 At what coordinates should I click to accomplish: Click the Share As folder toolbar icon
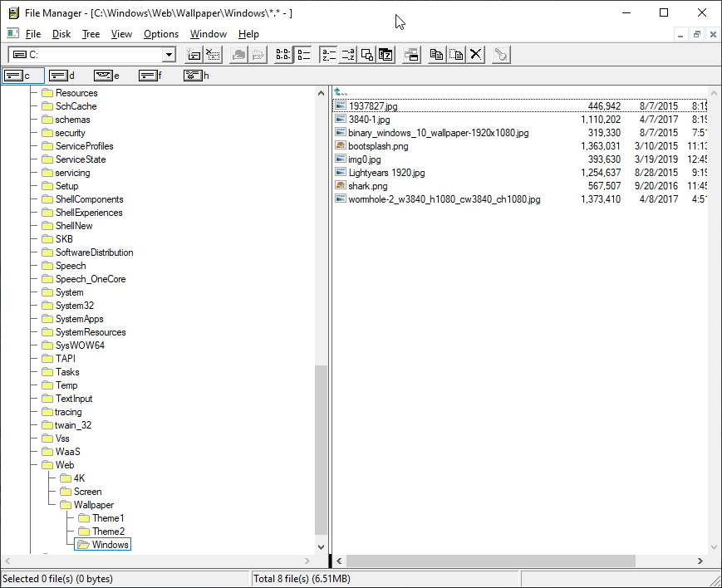238,55
